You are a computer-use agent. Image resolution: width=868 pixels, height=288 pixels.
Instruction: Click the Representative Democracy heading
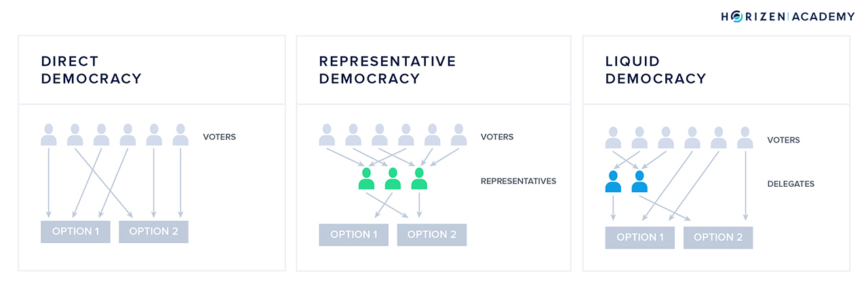point(388,70)
